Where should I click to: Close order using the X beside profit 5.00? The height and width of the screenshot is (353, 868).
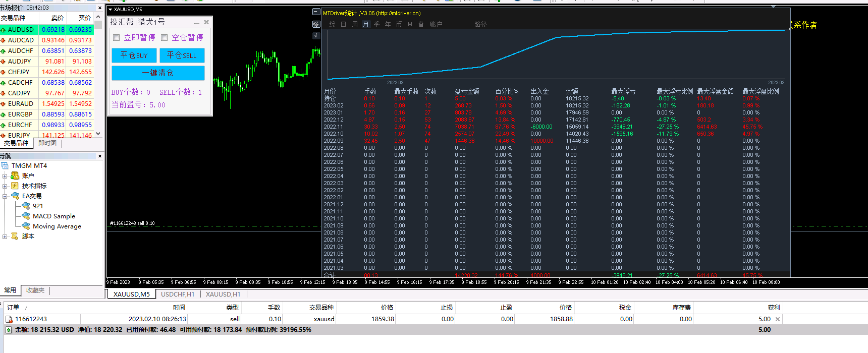(778, 319)
